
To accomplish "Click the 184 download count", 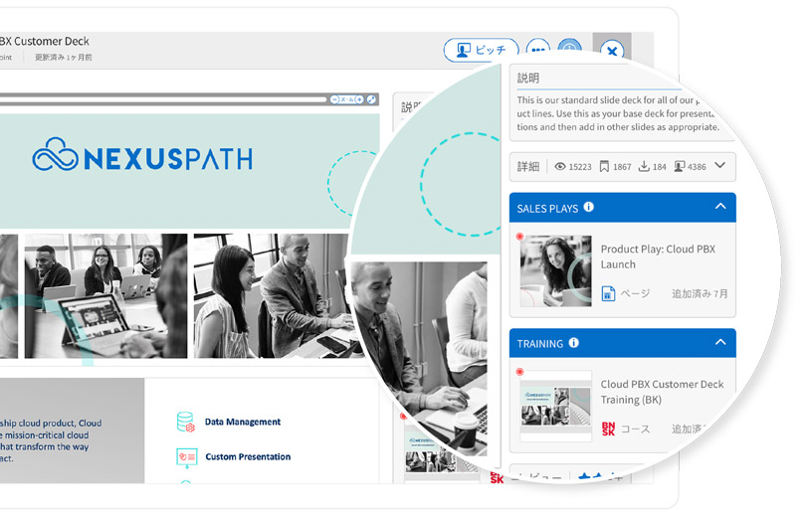I will click(x=659, y=167).
